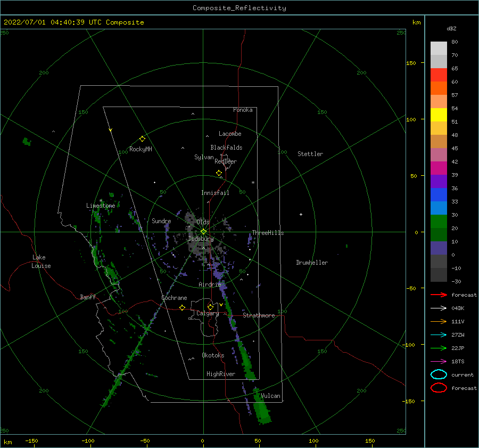This screenshot has width=479, height=448.
Task: Pick the red swatch below 65 dBZ
Action: point(439,75)
